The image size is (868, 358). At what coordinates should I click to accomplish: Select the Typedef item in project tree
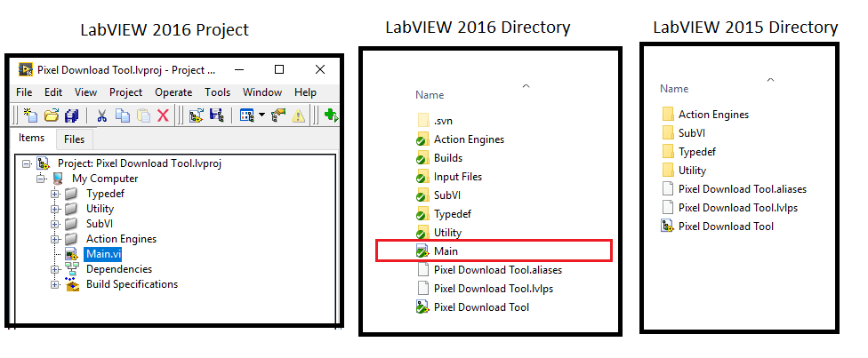click(x=105, y=194)
